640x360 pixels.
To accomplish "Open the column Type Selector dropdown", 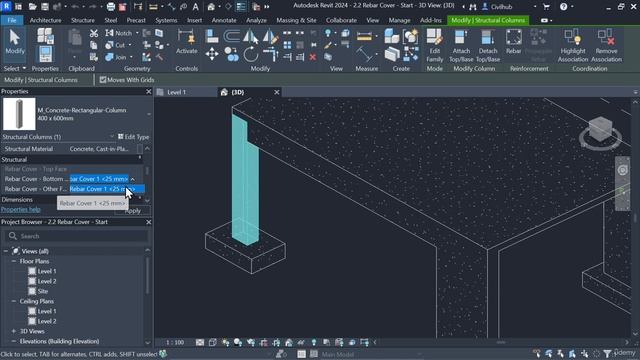I will 149,114.
